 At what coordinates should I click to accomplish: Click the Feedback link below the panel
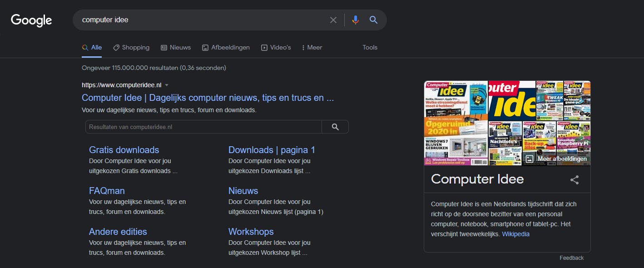pyautogui.click(x=571, y=258)
